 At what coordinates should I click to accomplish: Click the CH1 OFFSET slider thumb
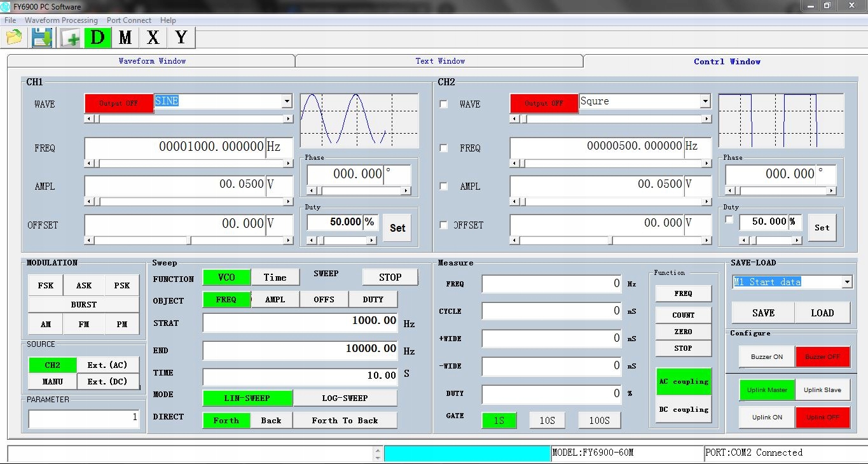click(189, 241)
